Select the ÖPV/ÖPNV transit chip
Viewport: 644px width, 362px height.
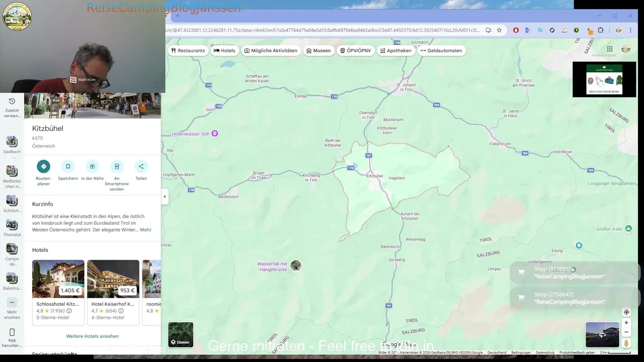pos(356,50)
